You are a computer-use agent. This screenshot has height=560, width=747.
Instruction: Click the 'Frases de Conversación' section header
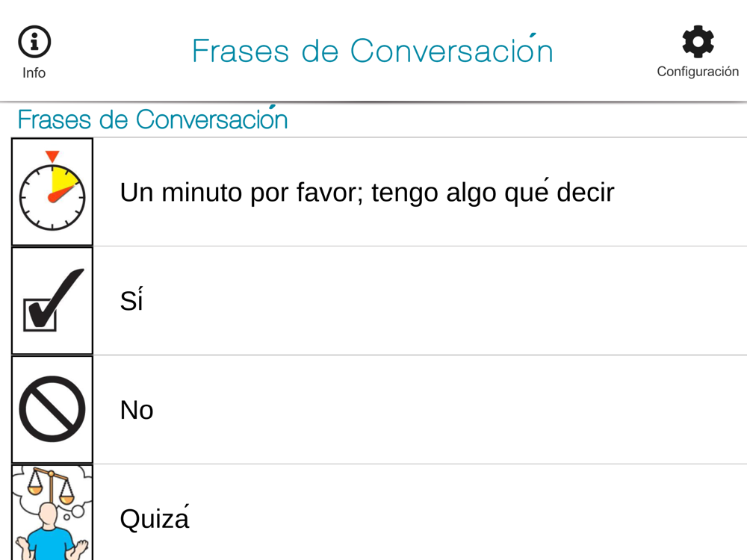click(152, 119)
